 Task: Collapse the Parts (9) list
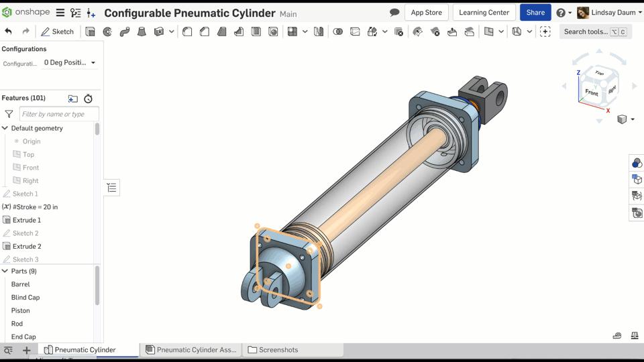(5, 271)
